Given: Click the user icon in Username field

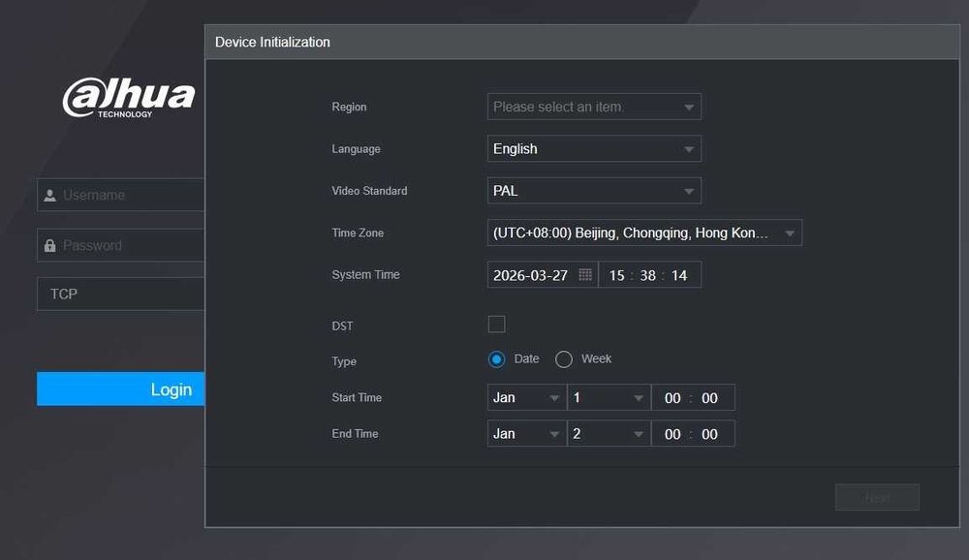Looking at the screenshot, I should tap(50, 196).
